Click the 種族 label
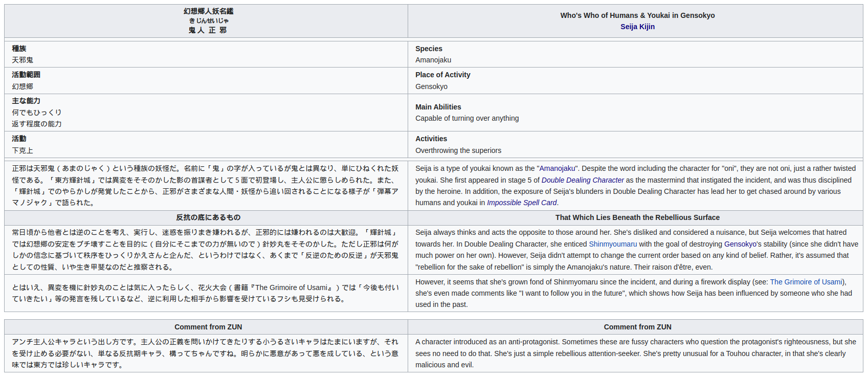 (19, 49)
